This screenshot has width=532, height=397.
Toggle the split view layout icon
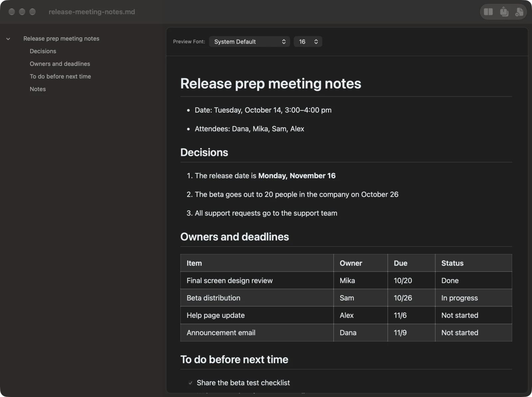pyautogui.click(x=488, y=12)
